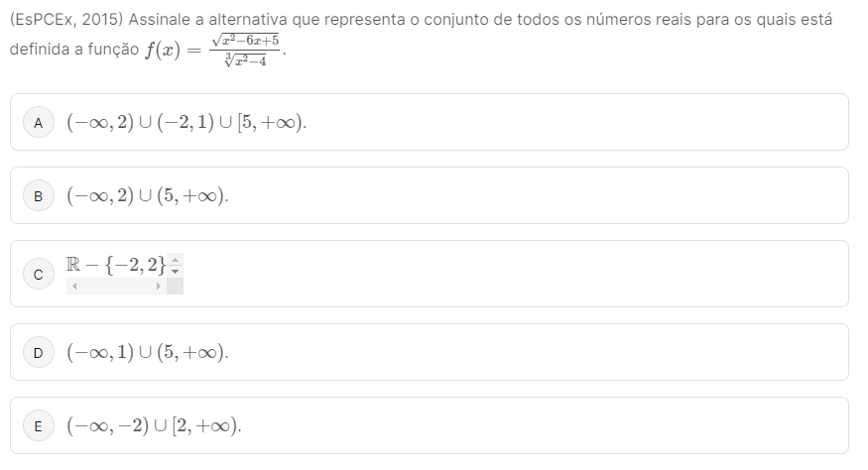Click the left scroll arrow in option C

(x=74, y=287)
